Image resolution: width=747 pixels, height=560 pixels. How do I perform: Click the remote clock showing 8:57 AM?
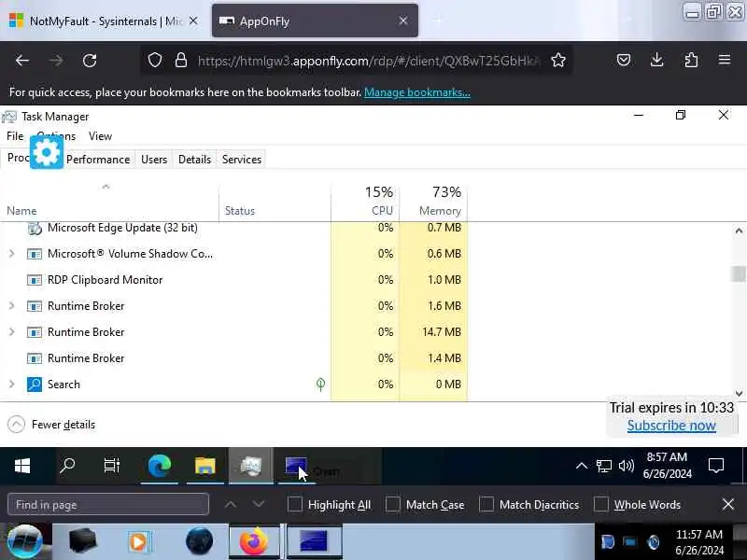[x=667, y=465]
